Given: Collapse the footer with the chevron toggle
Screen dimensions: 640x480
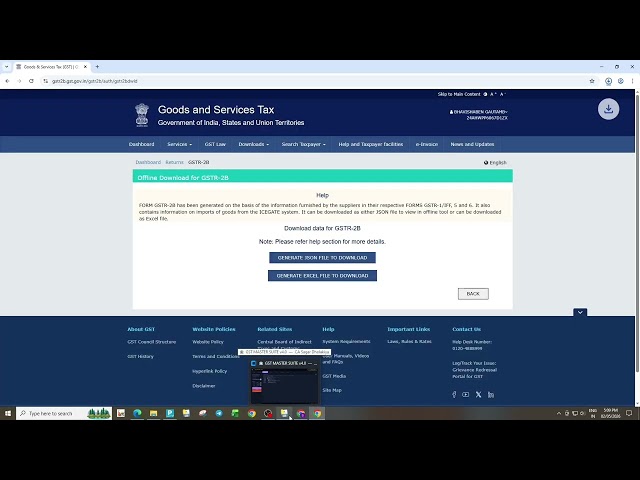Looking at the screenshot, I should 580,312.
